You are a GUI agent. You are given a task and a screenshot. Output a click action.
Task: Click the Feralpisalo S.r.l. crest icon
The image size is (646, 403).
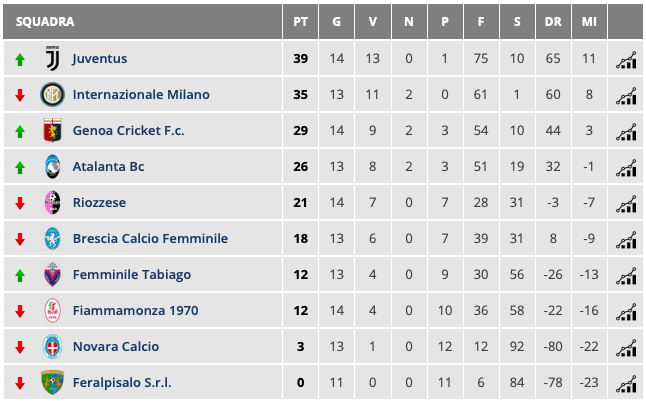coord(52,383)
